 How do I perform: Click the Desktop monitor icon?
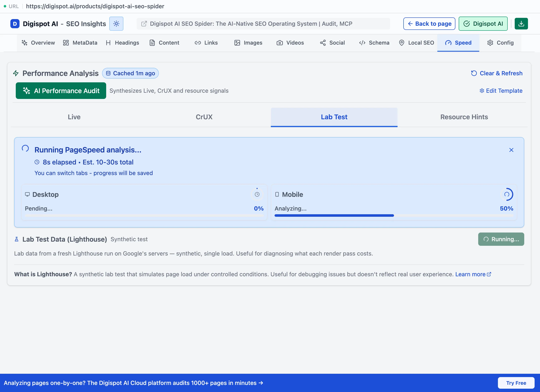[27, 194]
